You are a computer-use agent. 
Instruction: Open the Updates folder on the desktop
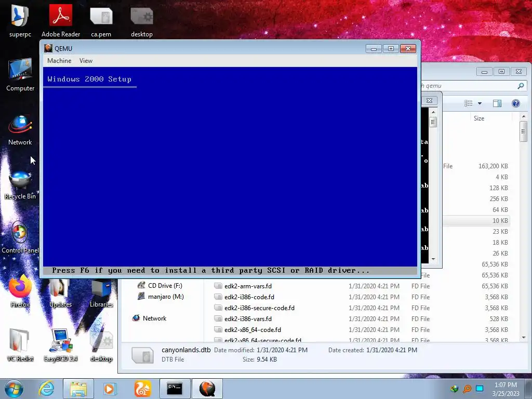(x=60, y=292)
